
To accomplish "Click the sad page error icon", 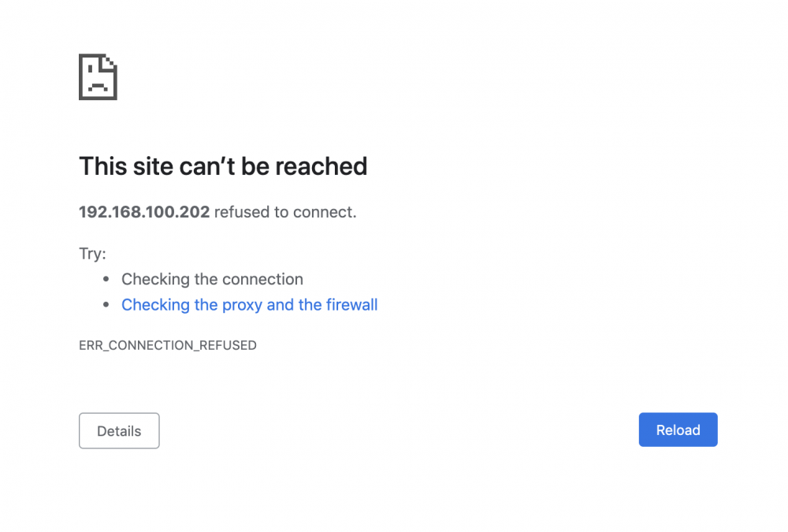I will pyautogui.click(x=98, y=77).
